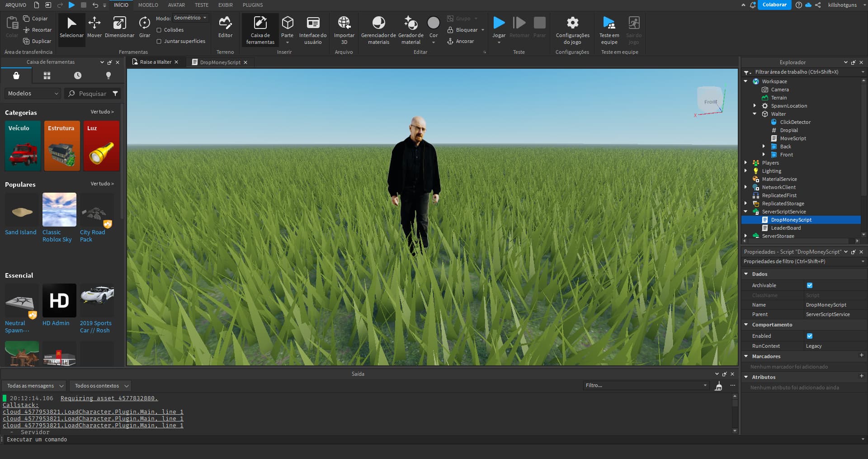Open the EXIBIR ribbon tab
This screenshot has height=459, width=868.
[226, 5]
